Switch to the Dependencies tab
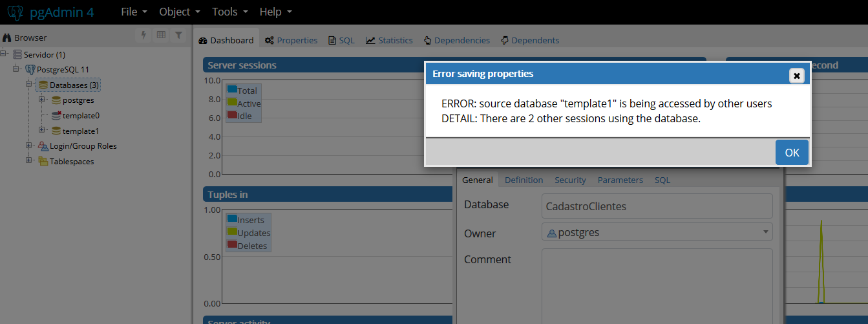 point(457,40)
